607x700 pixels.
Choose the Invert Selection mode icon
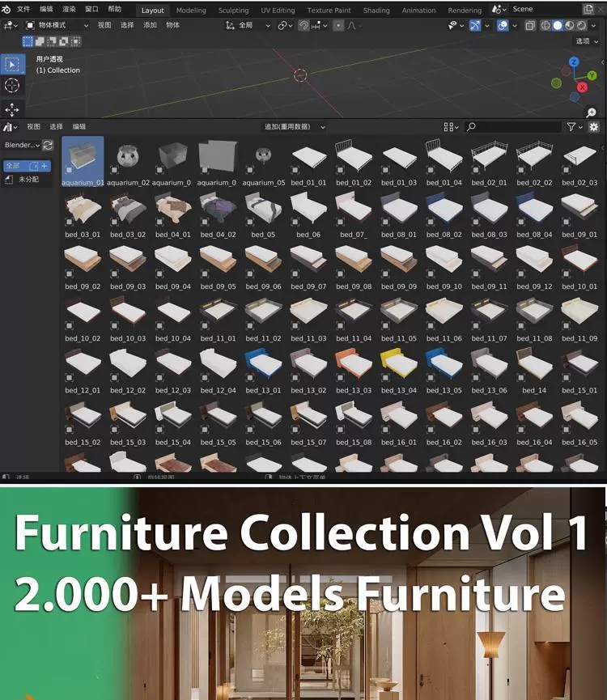[63, 41]
